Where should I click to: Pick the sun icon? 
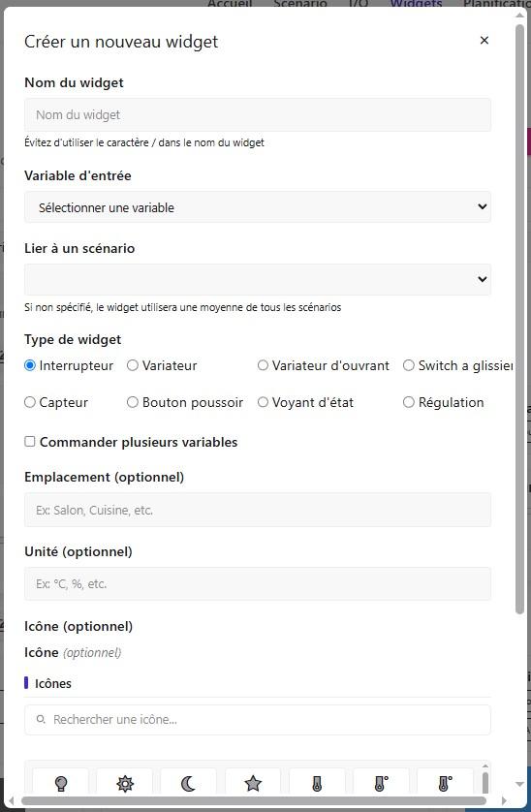coord(125,783)
